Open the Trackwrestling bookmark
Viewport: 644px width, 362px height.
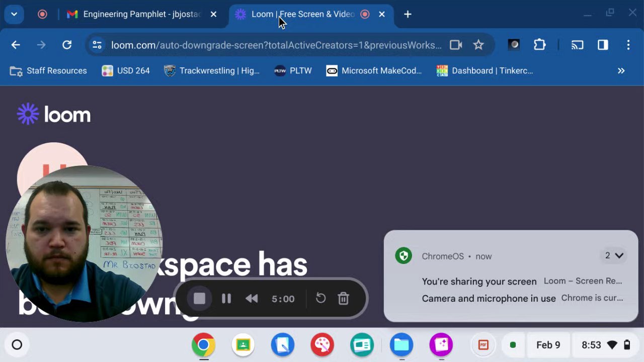coord(212,71)
